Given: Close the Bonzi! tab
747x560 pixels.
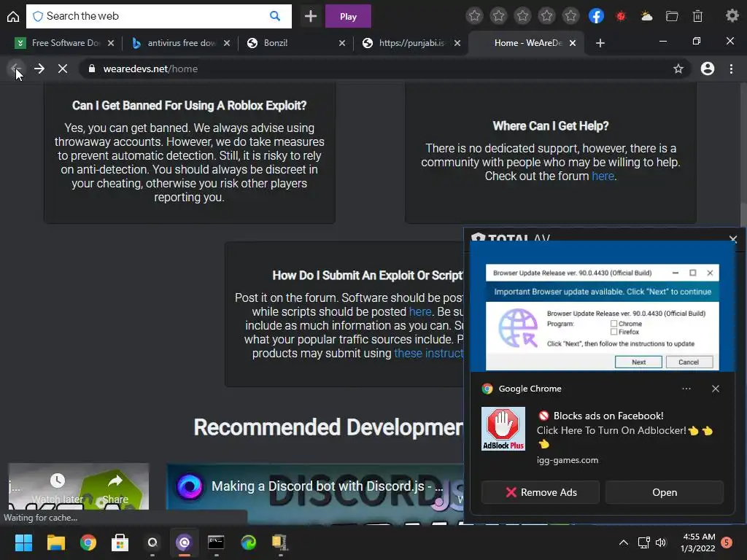Looking at the screenshot, I should click(342, 43).
